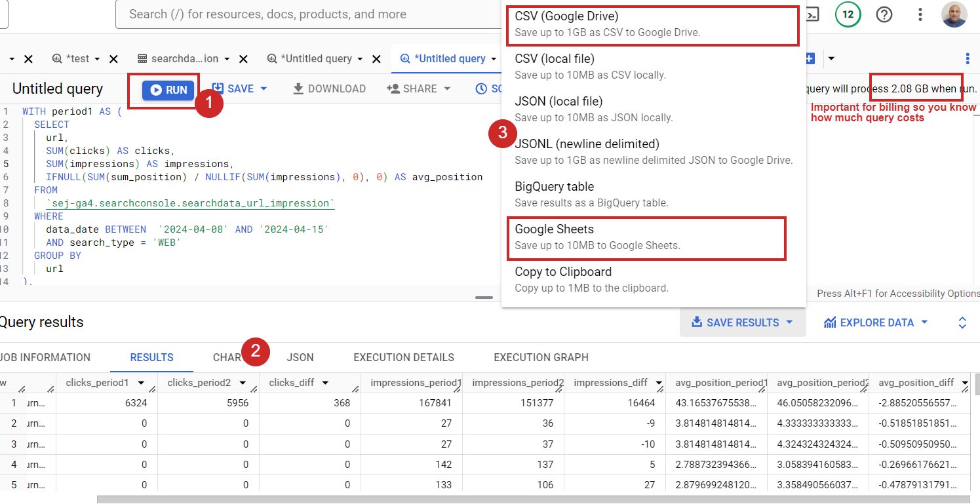Run the query with RUN button
Viewport: 980px width, 504px height.
[x=163, y=88]
